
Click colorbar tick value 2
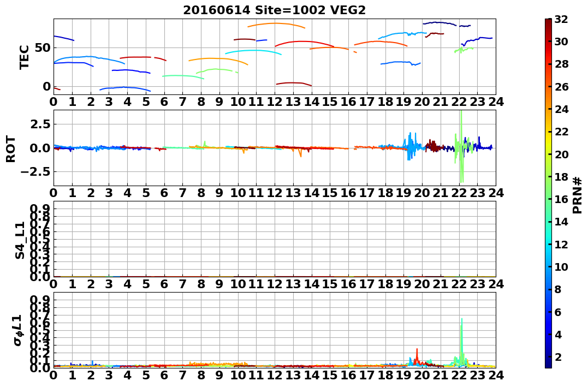pyautogui.click(x=558, y=356)
